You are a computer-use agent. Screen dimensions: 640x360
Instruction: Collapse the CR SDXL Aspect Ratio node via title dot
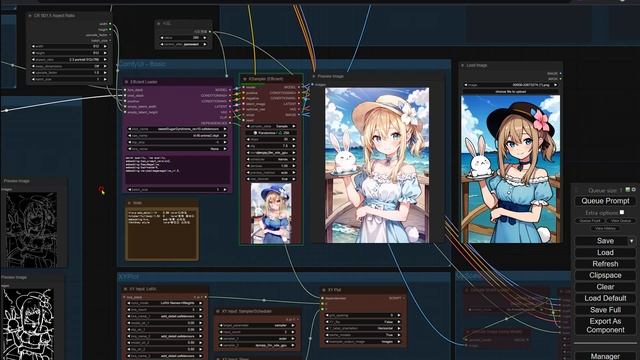pyautogui.click(x=30, y=16)
